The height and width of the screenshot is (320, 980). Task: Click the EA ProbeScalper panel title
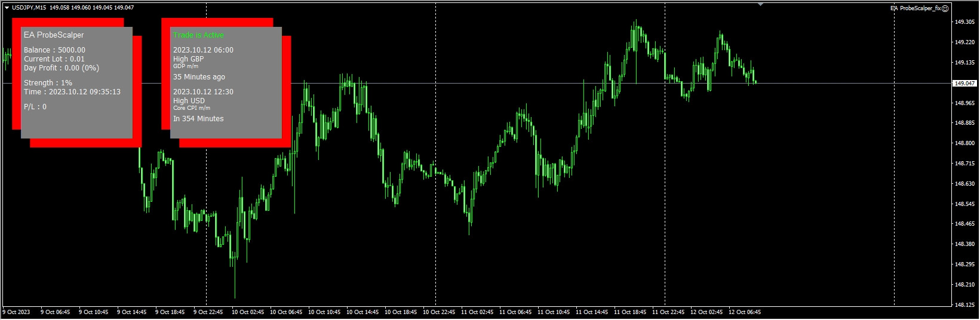point(54,35)
